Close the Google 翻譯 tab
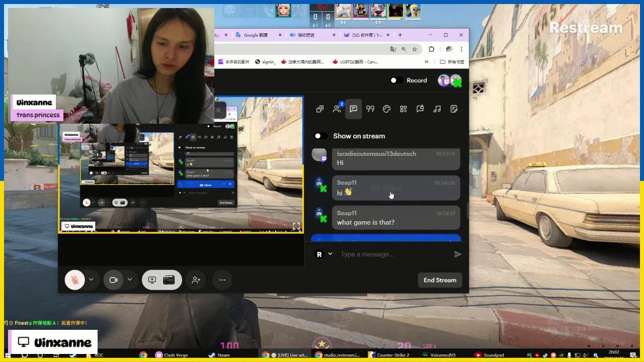 (x=279, y=35)
